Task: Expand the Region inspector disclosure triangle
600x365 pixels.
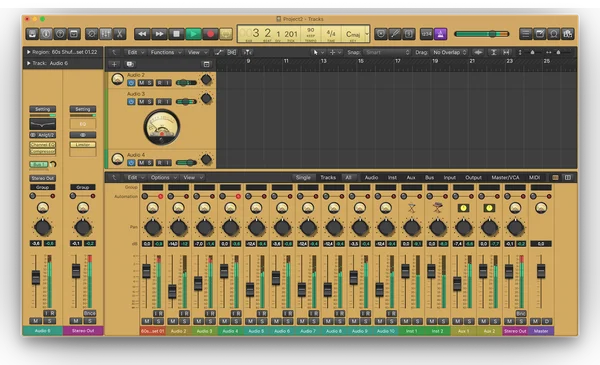Action: coord(28,52)
